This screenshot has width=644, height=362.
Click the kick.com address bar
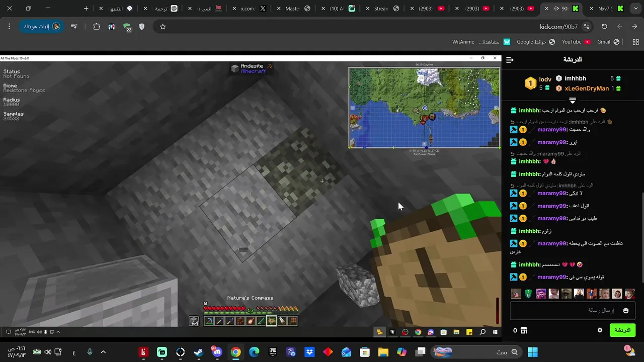tap(372, 27)
